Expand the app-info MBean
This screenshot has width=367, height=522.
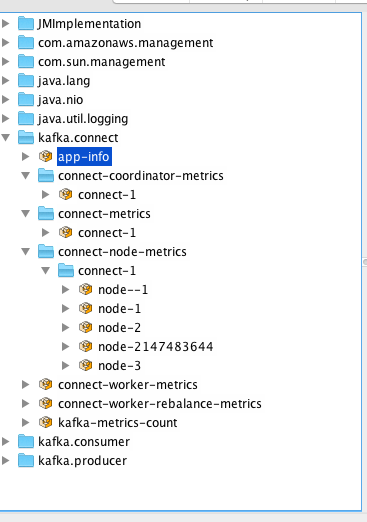[x=26, y=156]
